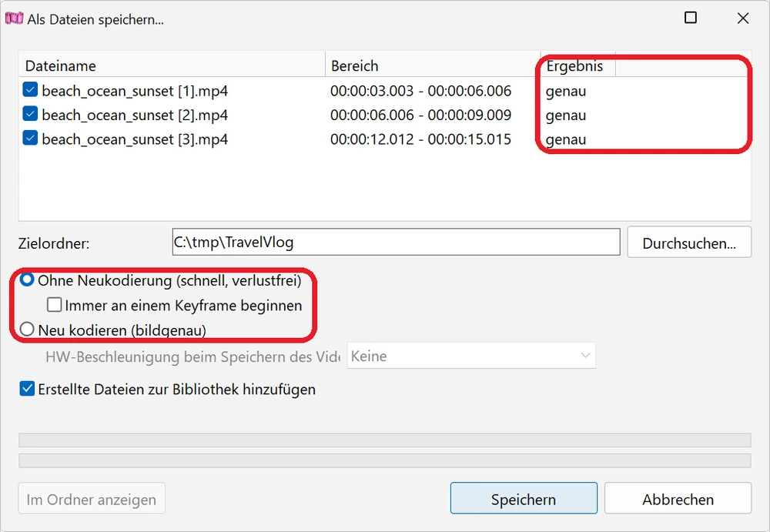Uncheck beach_ocean_sunset [1].mp4 checkbox
This screenshot has height=532, width=770.
(x=30, y=90)
